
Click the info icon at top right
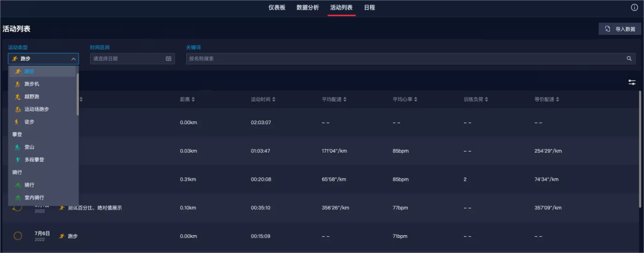pos(634,7)
